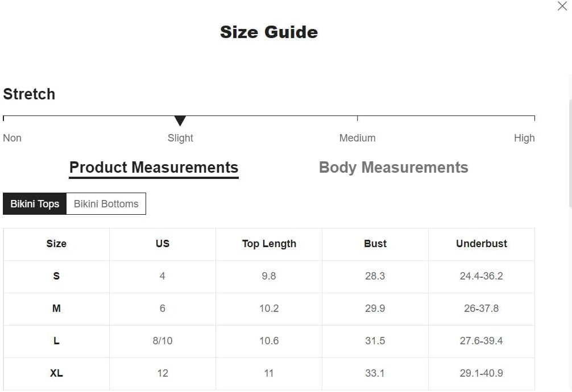
Task: Select the size XL row label
Action: coord(56,373)
